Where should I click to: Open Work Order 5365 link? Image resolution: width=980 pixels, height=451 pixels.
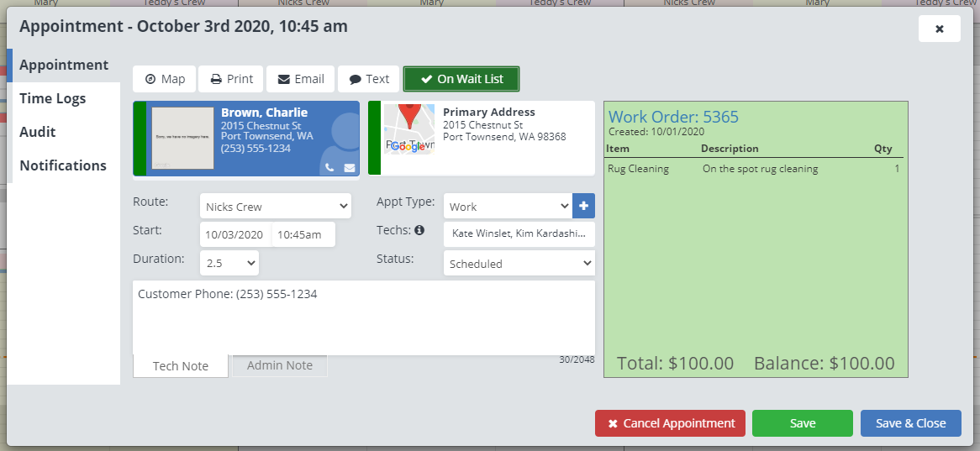pos(673,117)
